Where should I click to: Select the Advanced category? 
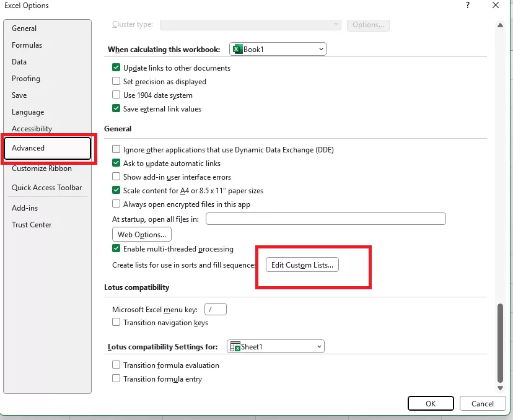pyautogui.click(x=48, y=148)
